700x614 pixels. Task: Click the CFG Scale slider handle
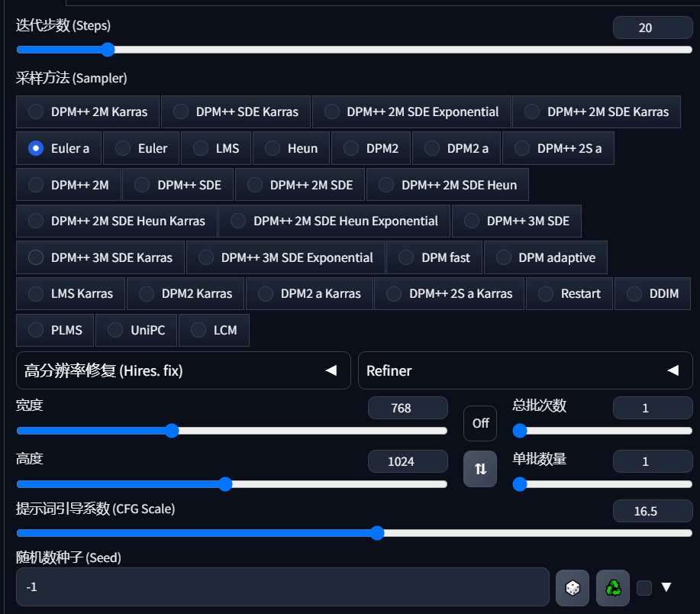[377, 532]
